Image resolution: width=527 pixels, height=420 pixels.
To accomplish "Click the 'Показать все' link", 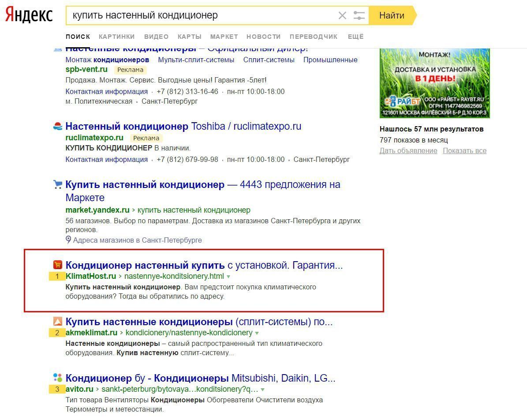I will pyautogui.click(x=464, y=150).
